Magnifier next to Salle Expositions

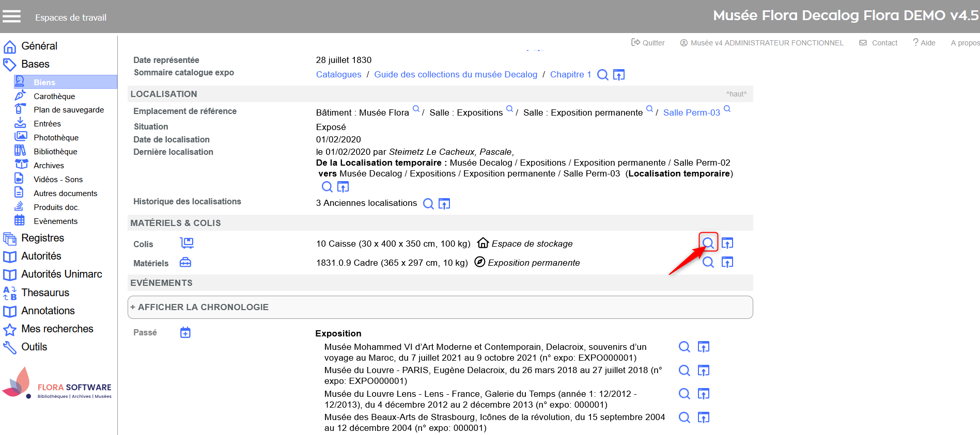pyautogui.click(x=509, y=109)
